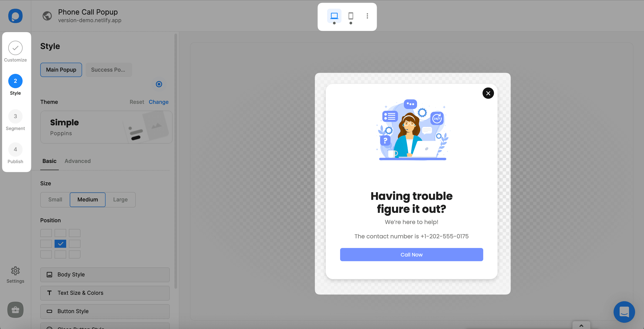Switch to the Success Po... tab
644x329 pixels.
(108, 69)
